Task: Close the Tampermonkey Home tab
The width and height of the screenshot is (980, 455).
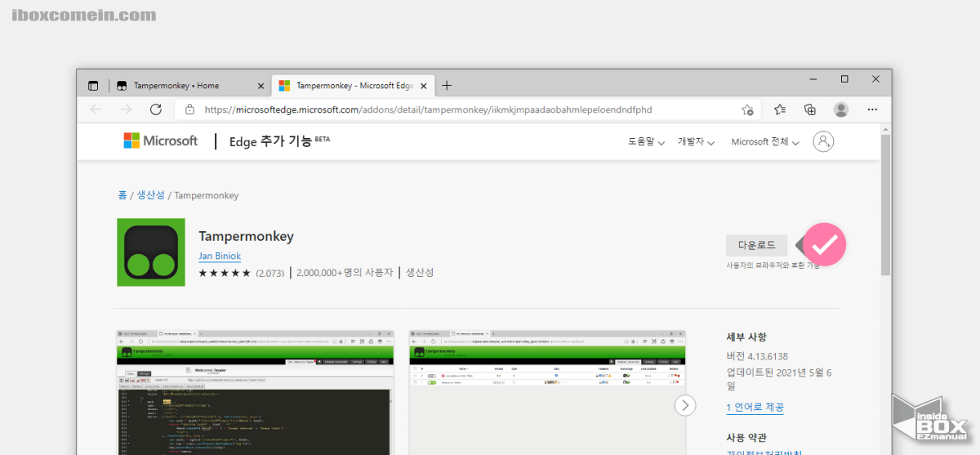Action: 261,85
